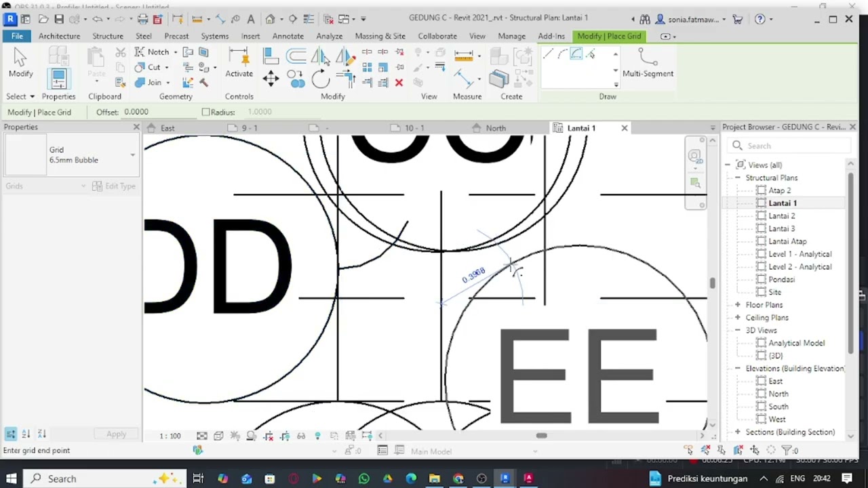Open the Notch dropdown arrow
Screen dimensions: 868x488
tap(176, 52)
